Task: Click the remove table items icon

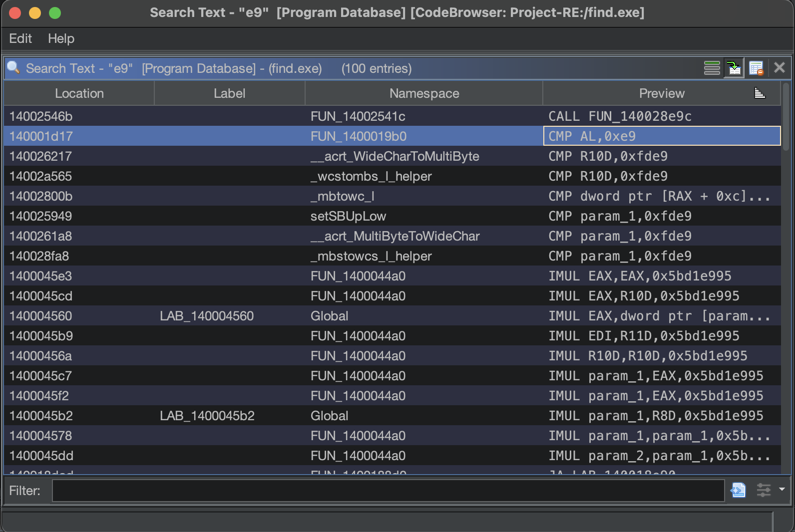Action: click(x=757, y=68)
